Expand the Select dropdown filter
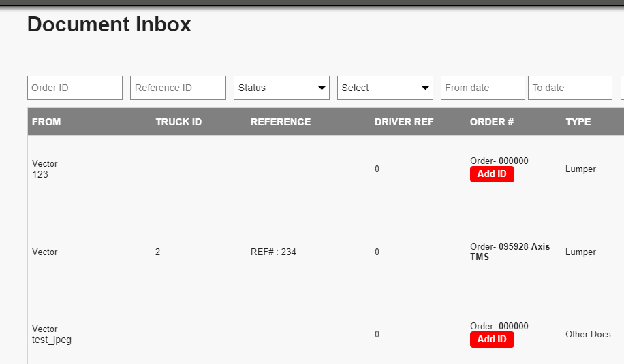Image resolution: width=624 pixels, height=364 pixels. click(x=385, y=88)
